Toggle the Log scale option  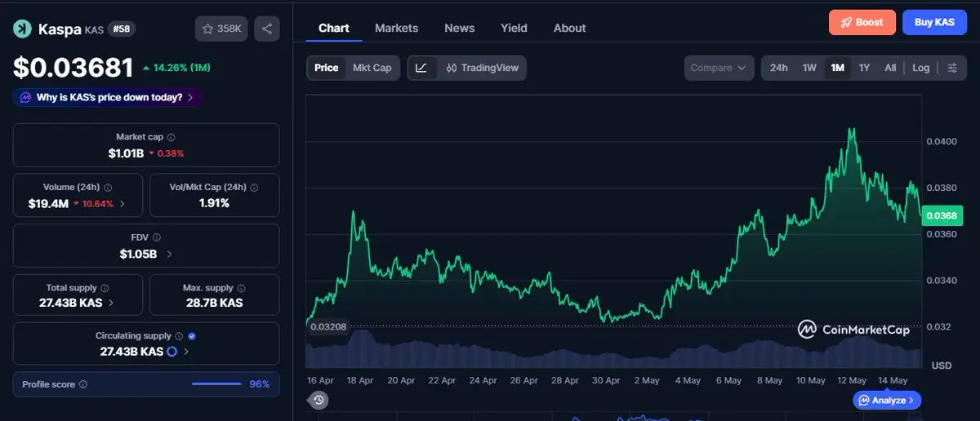click(920, 68)
